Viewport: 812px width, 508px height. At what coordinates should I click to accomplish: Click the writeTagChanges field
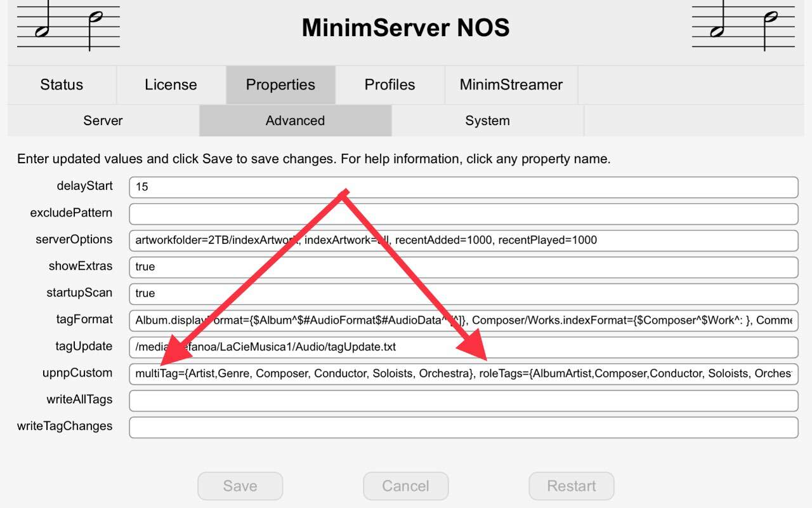[x=463, y=427]
